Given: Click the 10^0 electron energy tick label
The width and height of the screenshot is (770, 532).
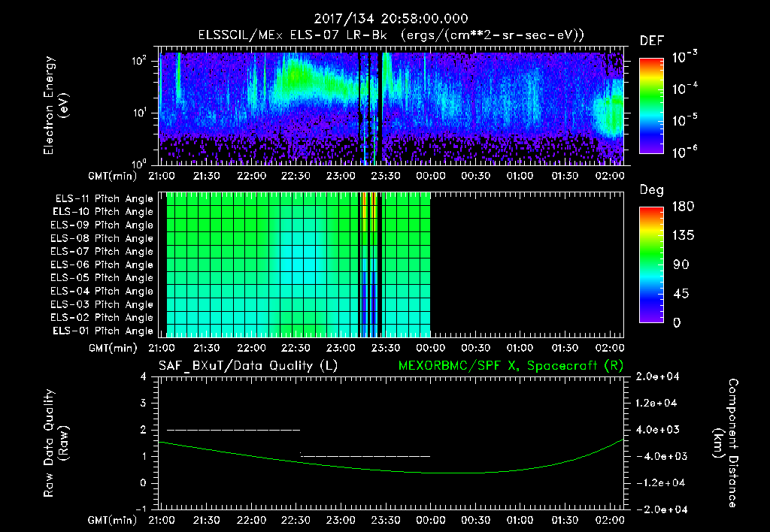Looking at the screenshot, I should point(139,163).
